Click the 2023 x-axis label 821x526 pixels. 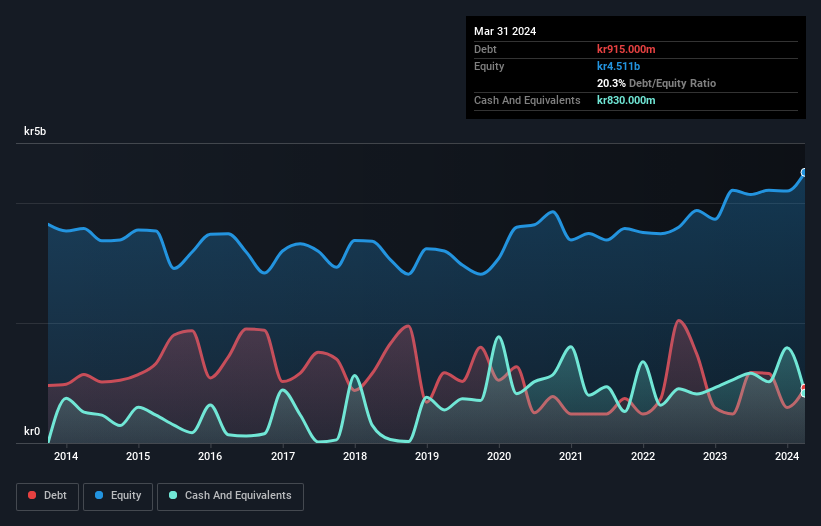point(715,456)
